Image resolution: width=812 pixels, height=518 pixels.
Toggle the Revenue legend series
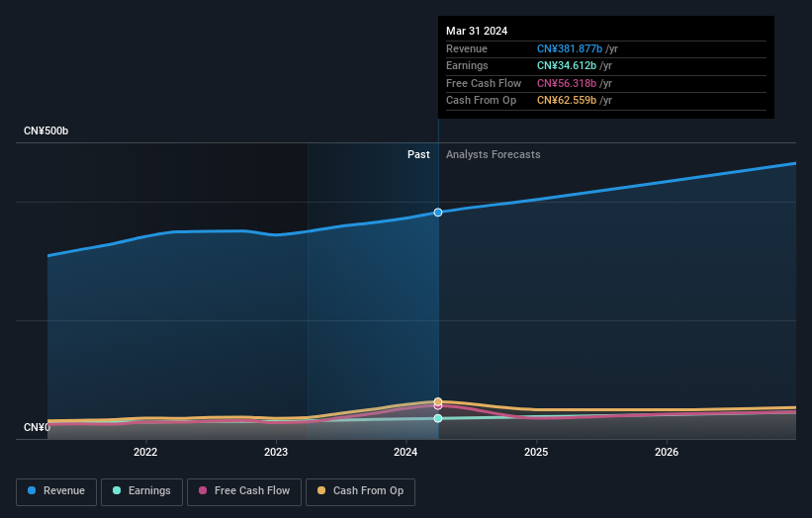tap(56, 491)
